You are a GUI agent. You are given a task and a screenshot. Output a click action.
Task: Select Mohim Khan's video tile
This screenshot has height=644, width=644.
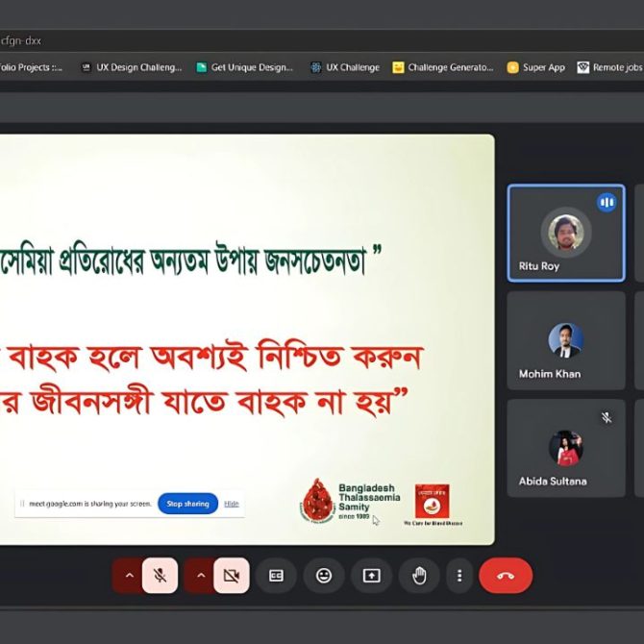(565, 340)
